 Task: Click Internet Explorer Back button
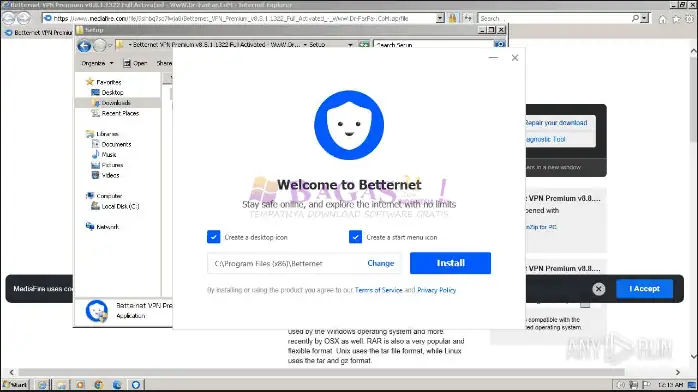pos(8,18)
